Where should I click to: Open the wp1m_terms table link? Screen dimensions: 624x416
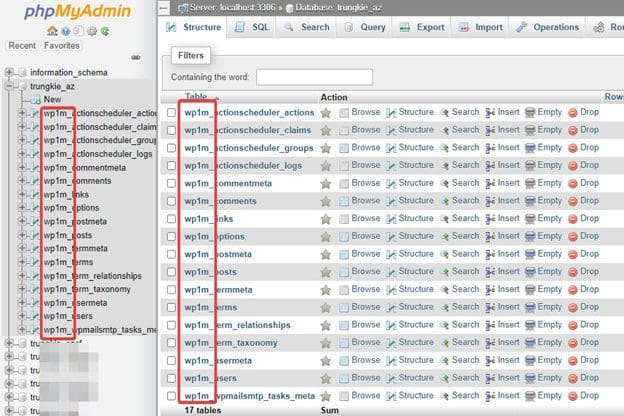(211, 307)
